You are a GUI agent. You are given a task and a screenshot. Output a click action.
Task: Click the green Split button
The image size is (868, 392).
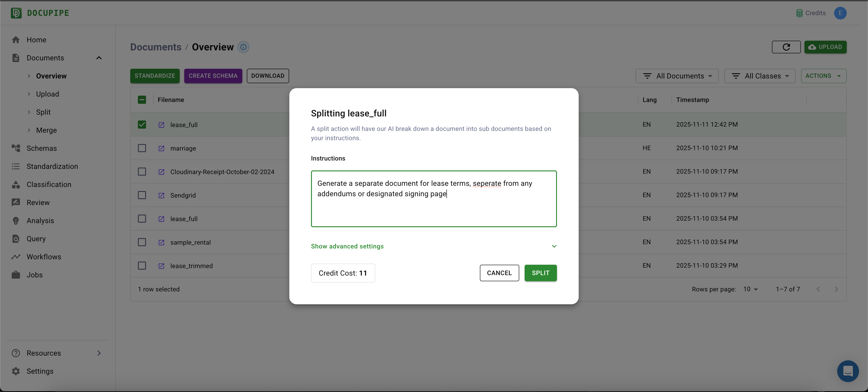540,273
